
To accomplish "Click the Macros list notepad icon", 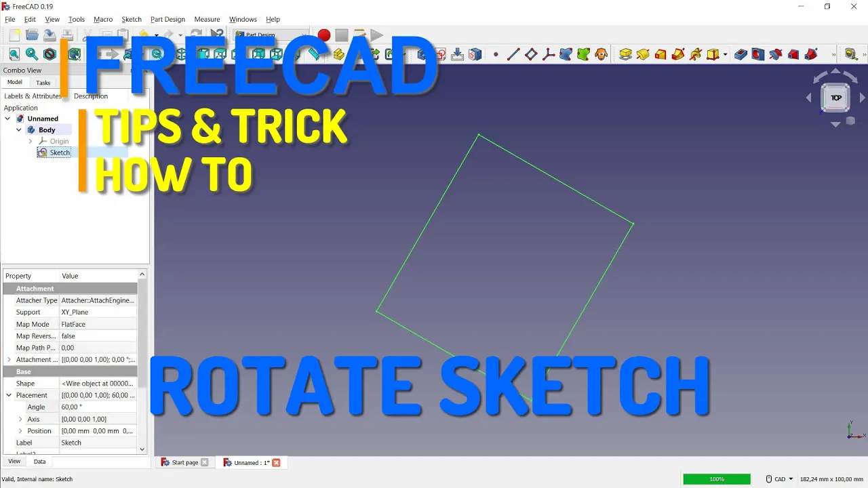I will click(x=359, y=35).
